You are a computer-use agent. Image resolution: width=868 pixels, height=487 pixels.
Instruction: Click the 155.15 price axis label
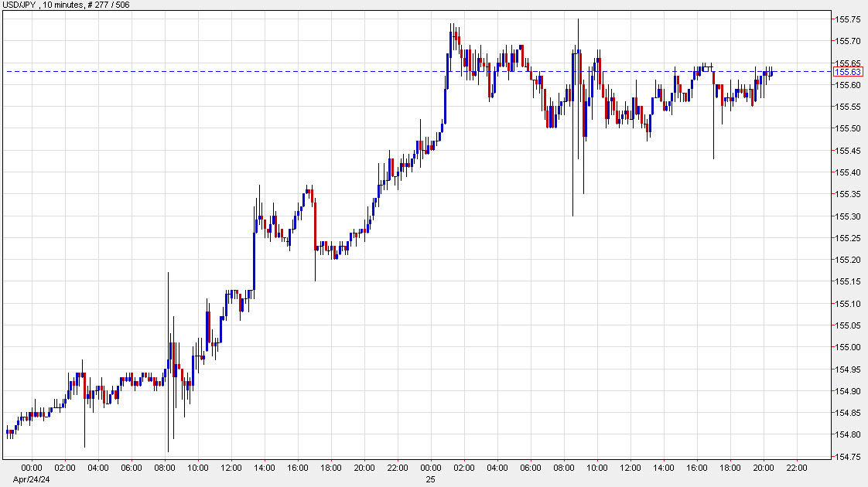pyautogui.click(x=848, y=281)
